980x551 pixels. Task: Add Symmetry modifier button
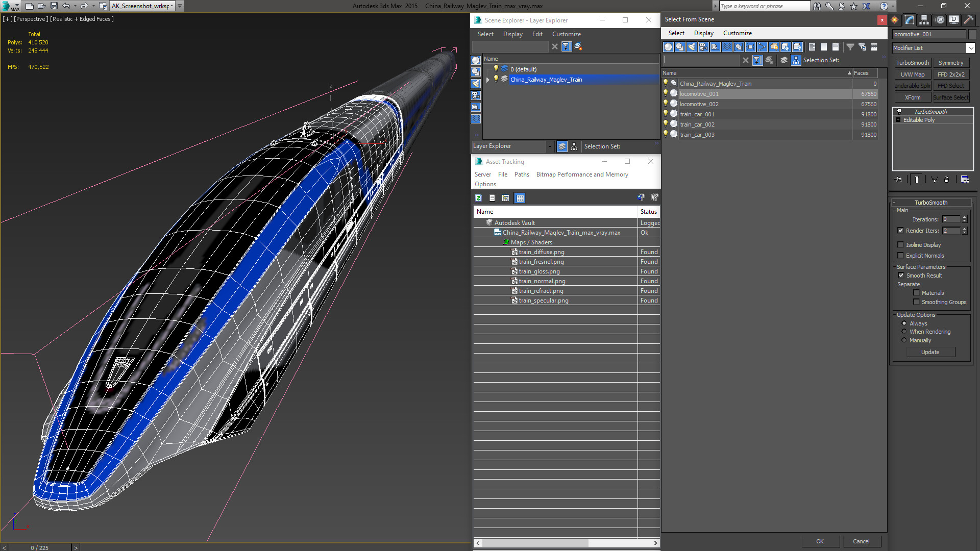pyautogui.click(x=950, y=63)
